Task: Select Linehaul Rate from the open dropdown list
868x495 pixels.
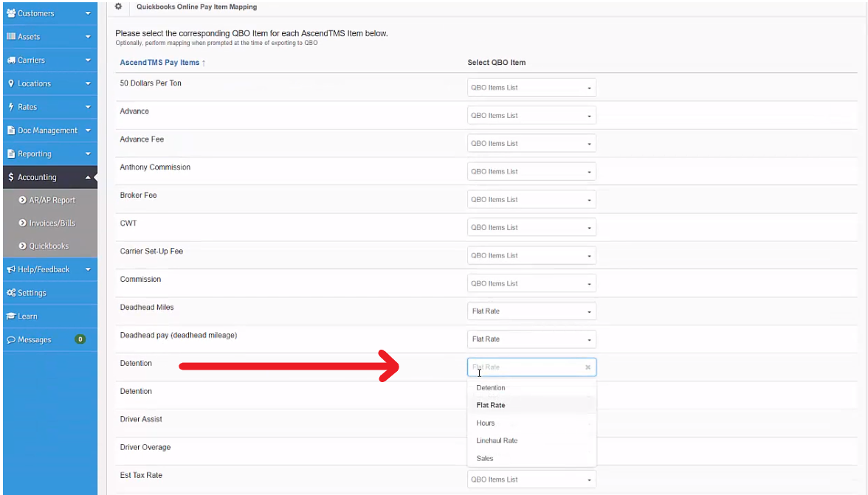Action: pos(531,441)
